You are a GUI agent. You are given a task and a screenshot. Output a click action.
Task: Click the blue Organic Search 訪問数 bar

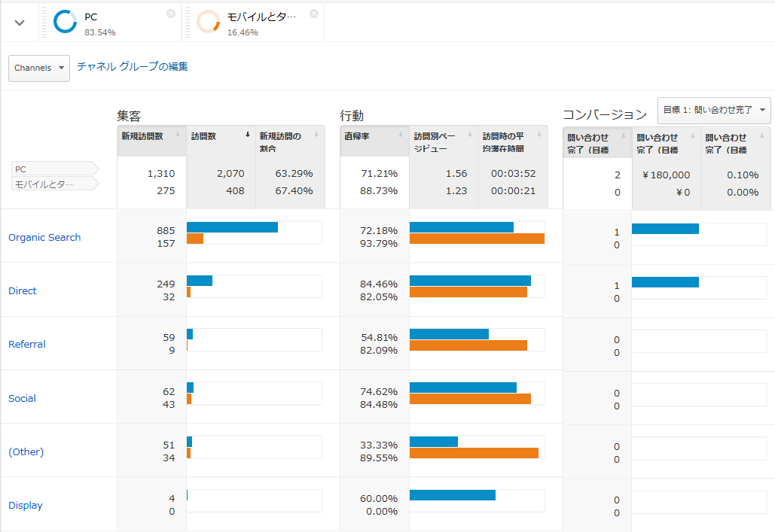232,227
